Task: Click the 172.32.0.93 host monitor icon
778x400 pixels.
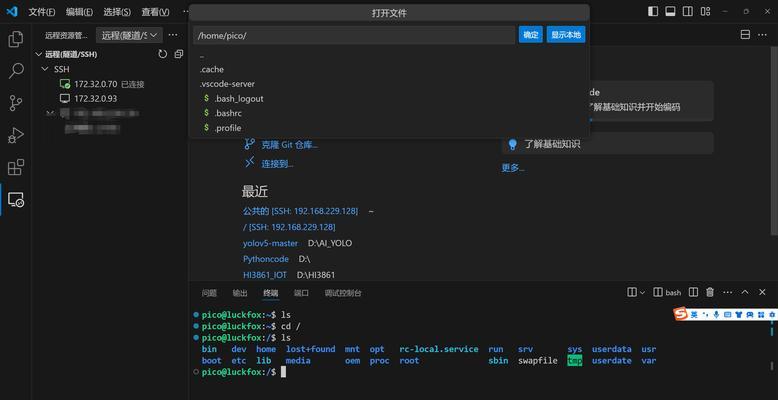Action: (65, 98)
